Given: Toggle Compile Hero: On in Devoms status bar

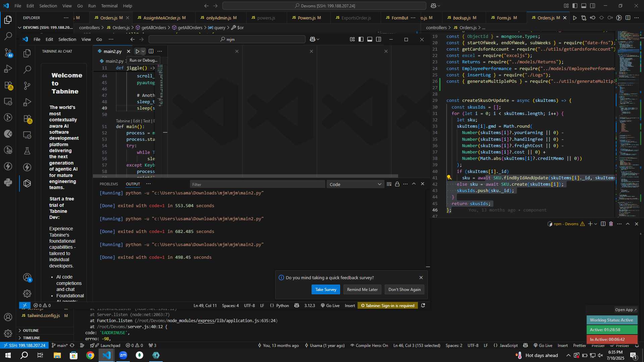Looking at the screenshot, I should coord(369,345).
